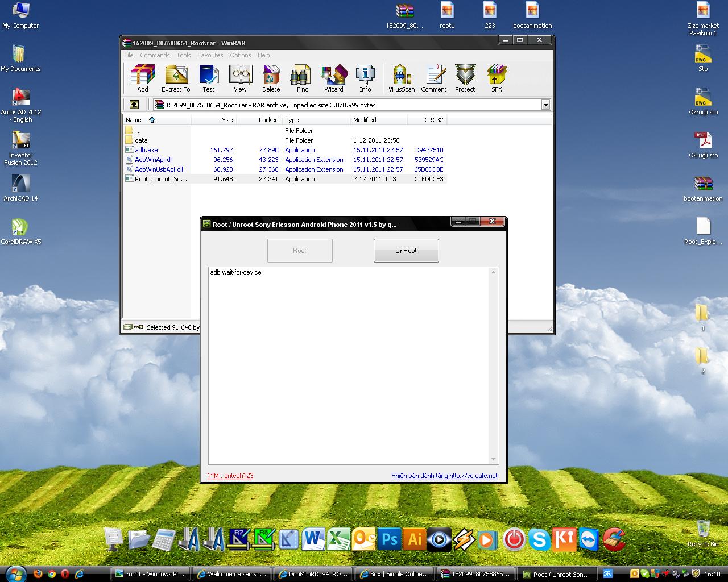This screenshot has width=728, height=582.
Task: Open the Commands menu
Action: 155,55
